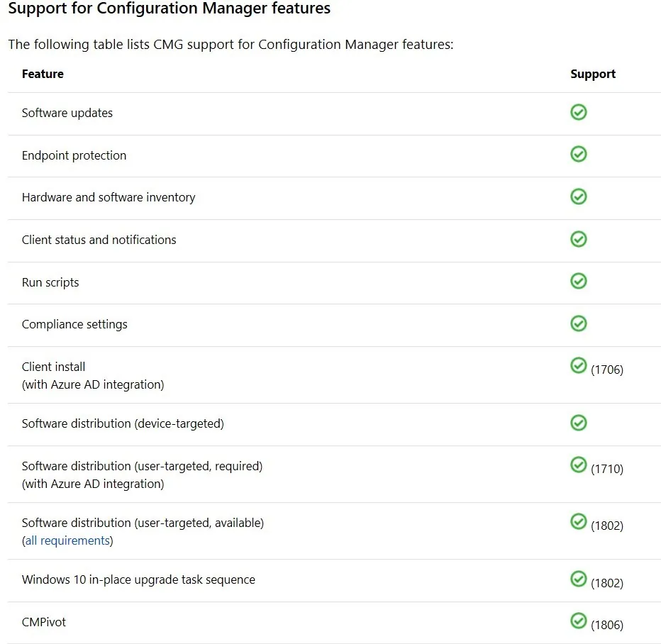
Task: Click the (1806) version label
Action: 607,625
